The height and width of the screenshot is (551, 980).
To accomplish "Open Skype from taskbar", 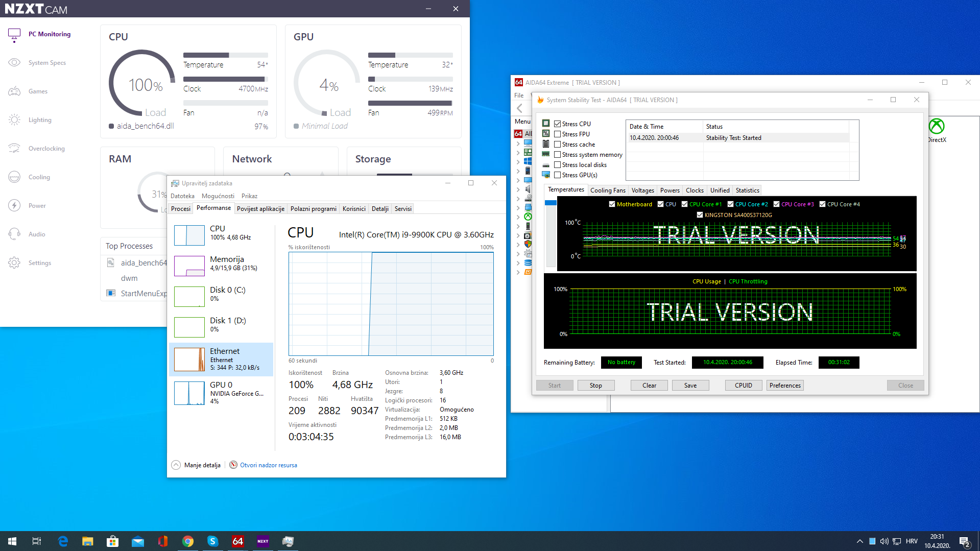I will (213, 541).
